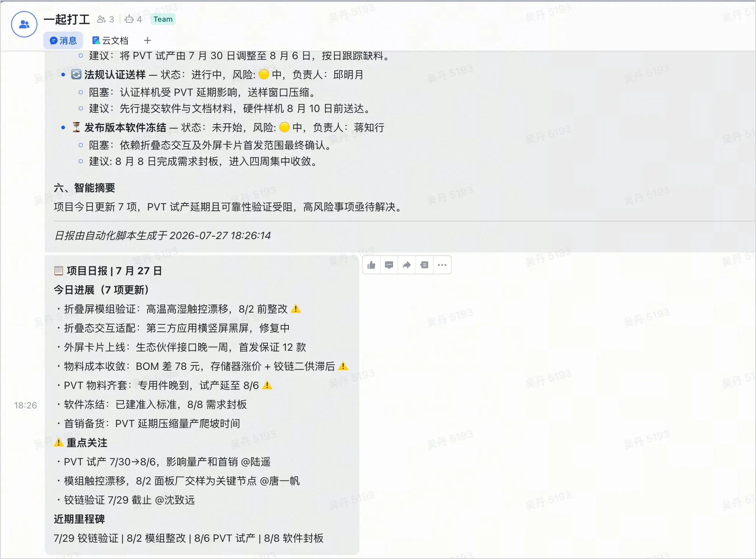
Task: Click the 折叠态交互适配 progress line
Action: [x=173, y=328]
